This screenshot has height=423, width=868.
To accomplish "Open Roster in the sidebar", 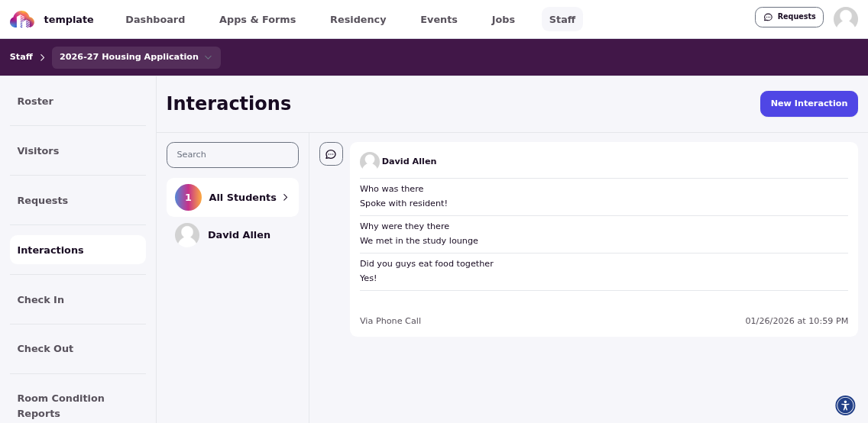I will click(78, 102).
